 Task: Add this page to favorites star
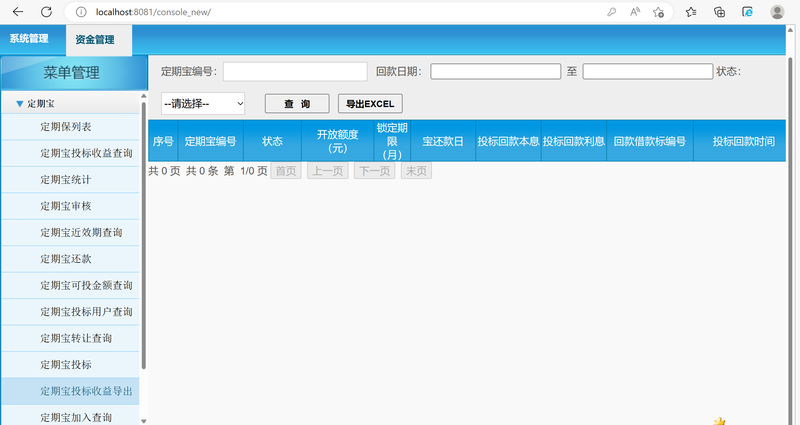(658, 12)
